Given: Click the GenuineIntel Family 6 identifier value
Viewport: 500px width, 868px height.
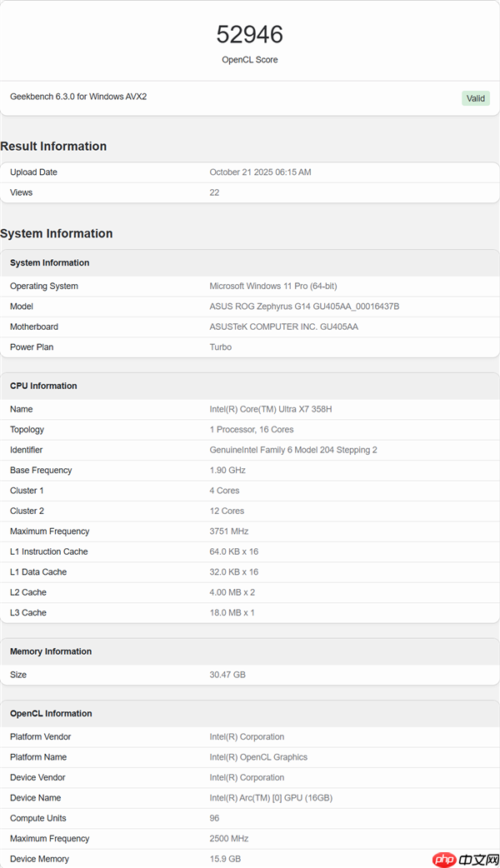Looking at the screenshot, I should point(293,450).
